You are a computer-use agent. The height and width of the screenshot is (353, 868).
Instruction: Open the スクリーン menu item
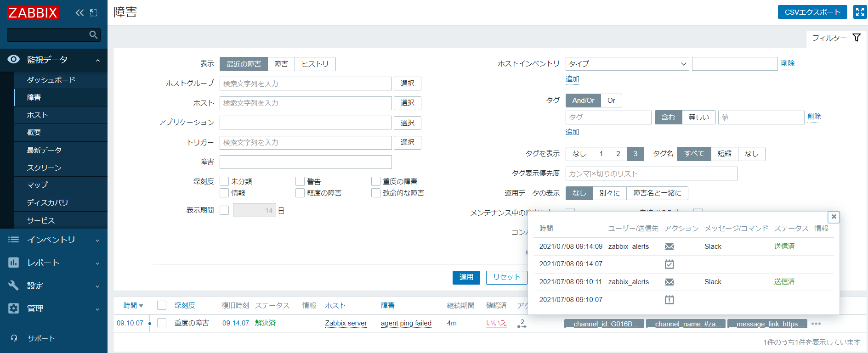pyautogui.click(x=61, y=168)
